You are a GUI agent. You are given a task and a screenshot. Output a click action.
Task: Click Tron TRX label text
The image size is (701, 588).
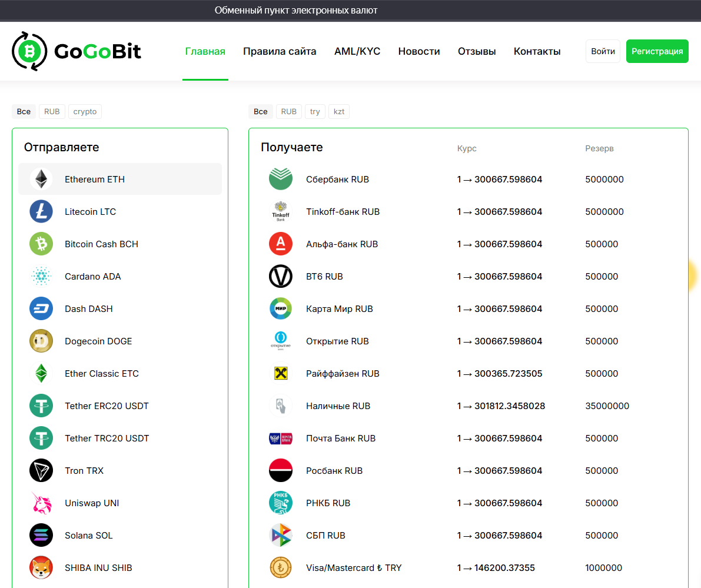pos(84,471)
